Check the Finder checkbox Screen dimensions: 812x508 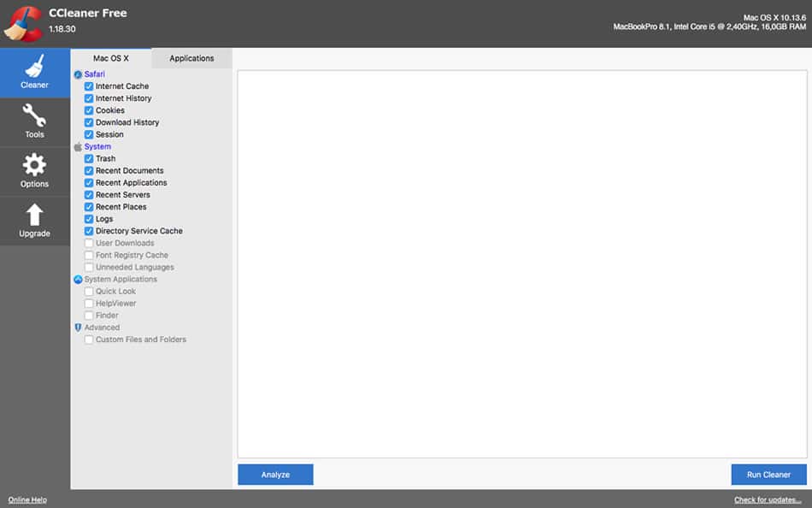pyautogui.click(x=89, y=316)
